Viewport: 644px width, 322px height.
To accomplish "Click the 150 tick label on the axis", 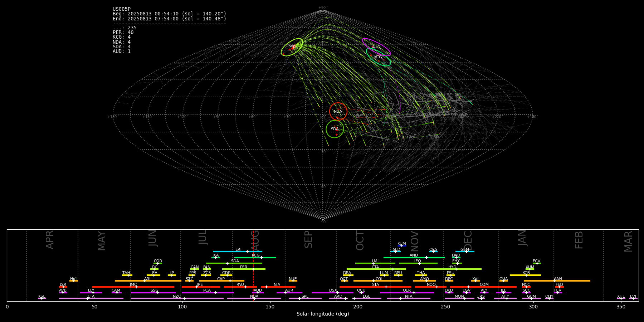I will (270, 307).
